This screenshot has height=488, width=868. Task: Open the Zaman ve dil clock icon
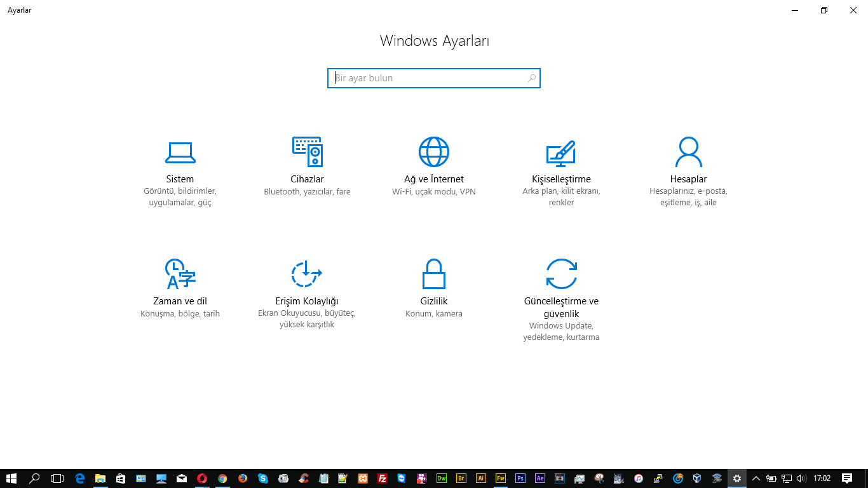pos(180,274)
